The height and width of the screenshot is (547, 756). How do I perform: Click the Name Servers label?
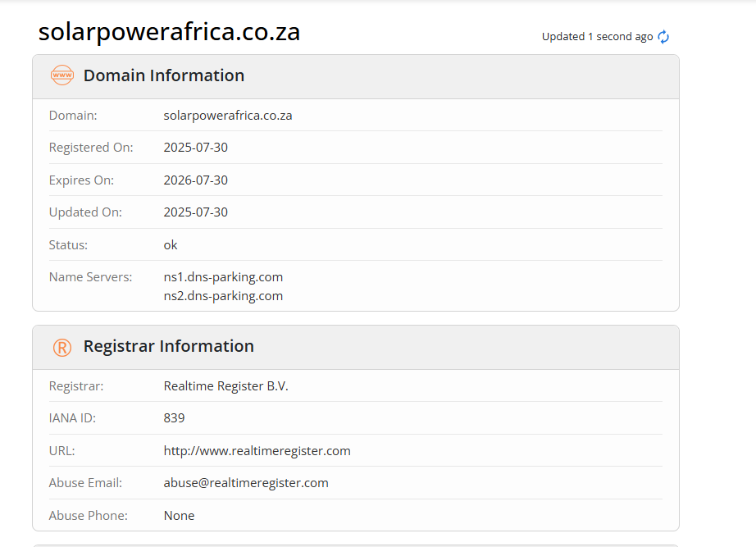(90, 277)
